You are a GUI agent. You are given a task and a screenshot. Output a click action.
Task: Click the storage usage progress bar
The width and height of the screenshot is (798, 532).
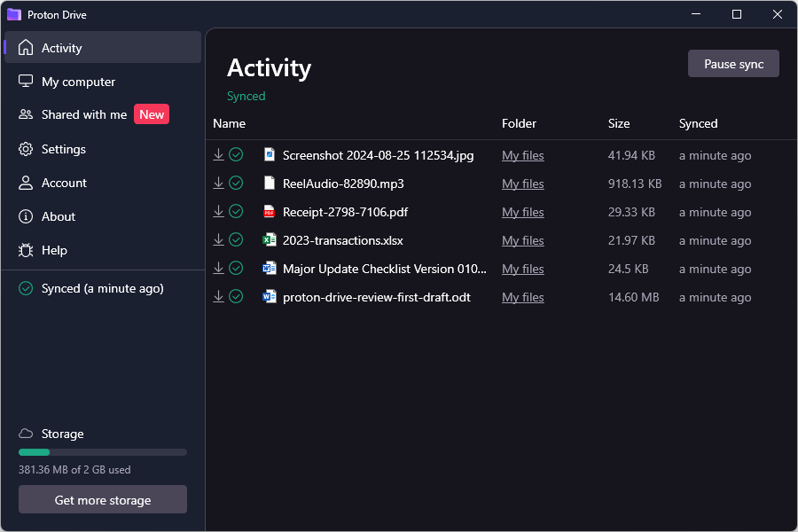coord(103,452)
